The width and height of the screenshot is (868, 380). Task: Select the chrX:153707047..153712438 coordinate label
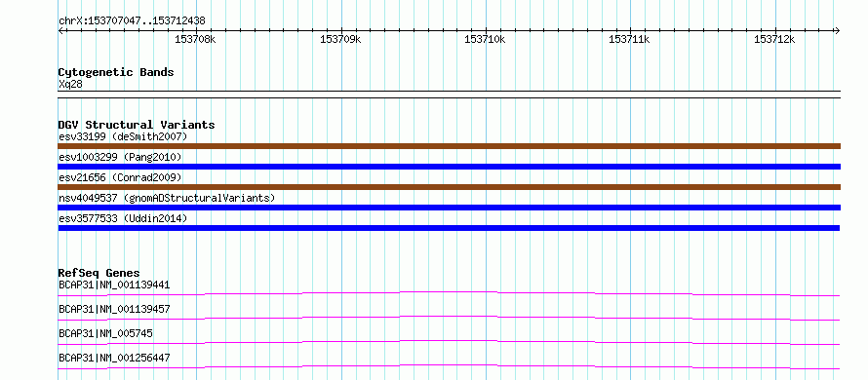tap(132, 21)
